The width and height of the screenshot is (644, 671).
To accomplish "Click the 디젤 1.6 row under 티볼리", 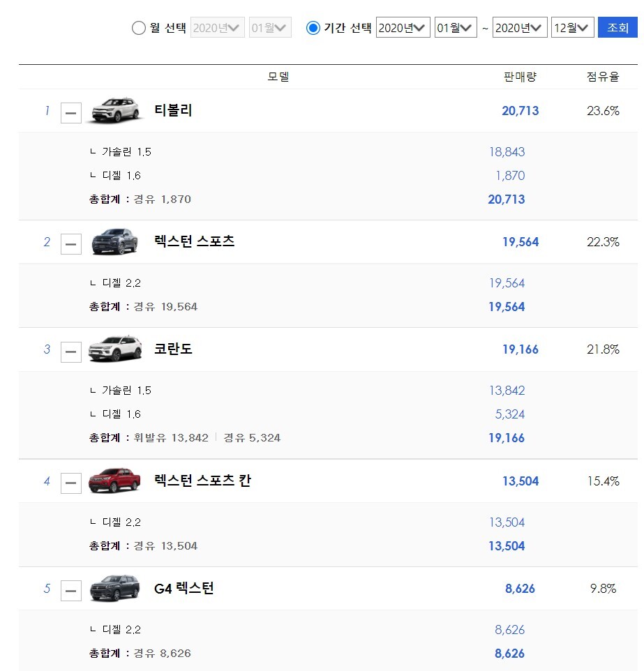I will [115, 176].
